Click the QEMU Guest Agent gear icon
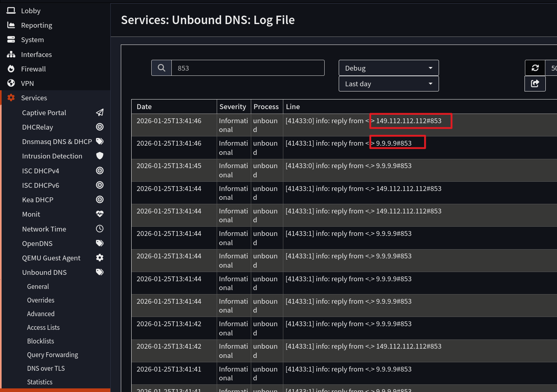 tap(100, 258)
